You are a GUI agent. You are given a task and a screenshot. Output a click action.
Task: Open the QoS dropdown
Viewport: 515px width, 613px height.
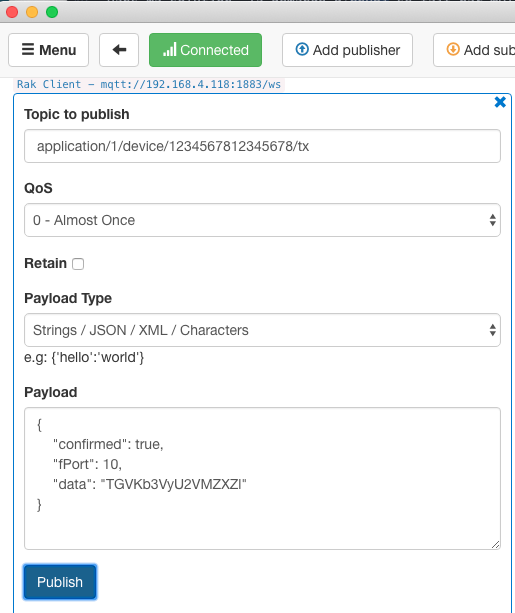[262, 220]
